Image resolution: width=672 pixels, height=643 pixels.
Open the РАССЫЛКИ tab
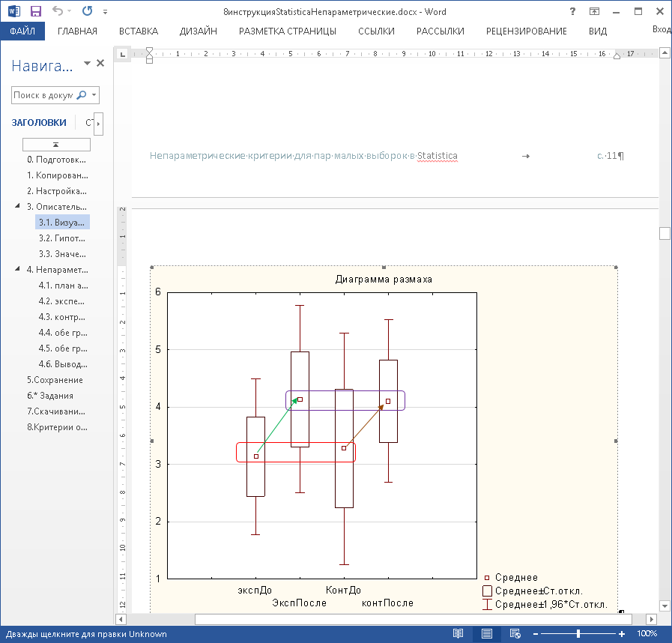click(441, 31)
